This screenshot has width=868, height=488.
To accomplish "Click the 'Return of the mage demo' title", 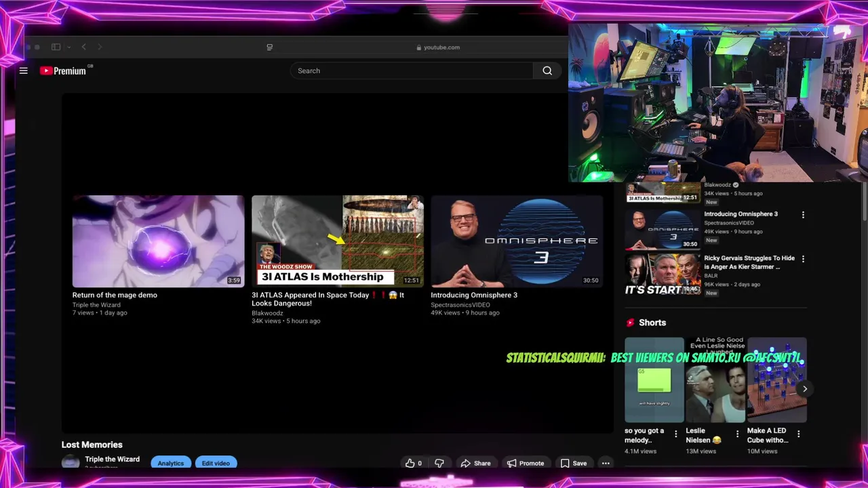I will tap(115, 295).
